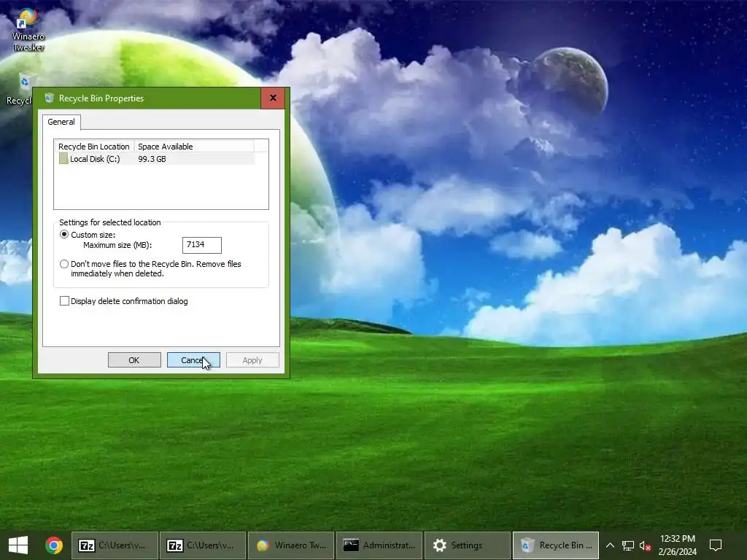Open the Settings taskbar window

click(x=468, y=545)
